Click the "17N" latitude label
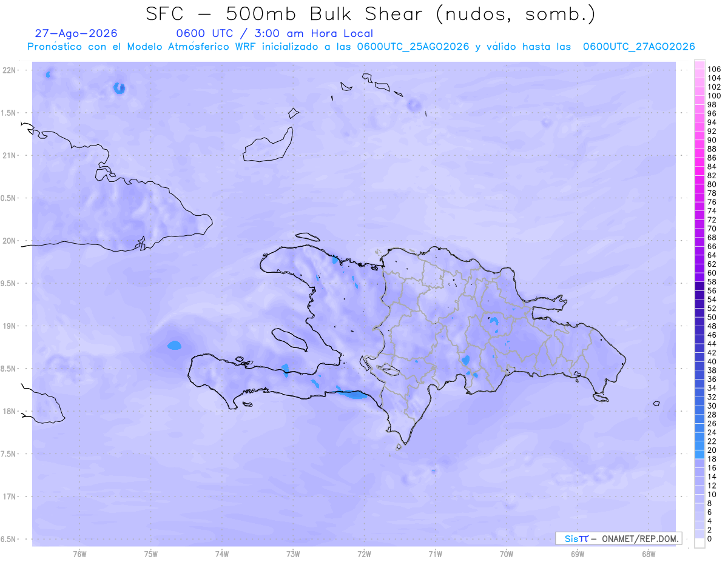Viewport: 728px width, 562px height. [x=10, y=497]
